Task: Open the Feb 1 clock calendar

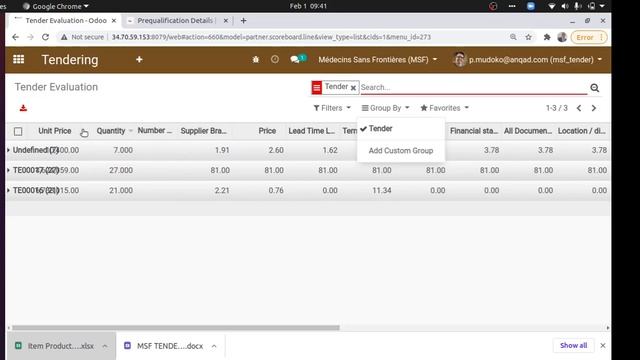Action: [x=308, y=6]
